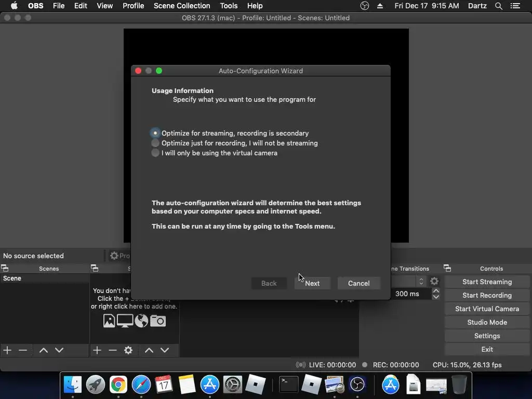Open the OBS icon in the Dock
This screenshot has width=532, height=399.
coord(357,385)
